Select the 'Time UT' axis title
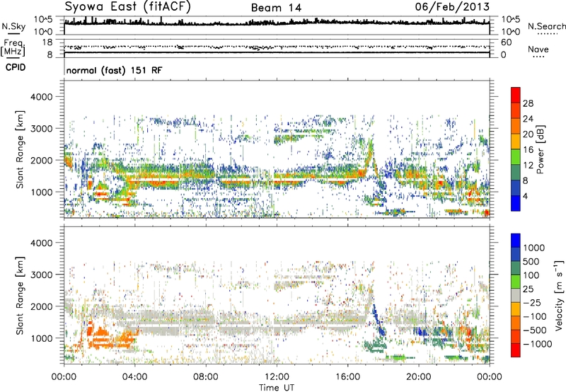 tap(277, 388)
